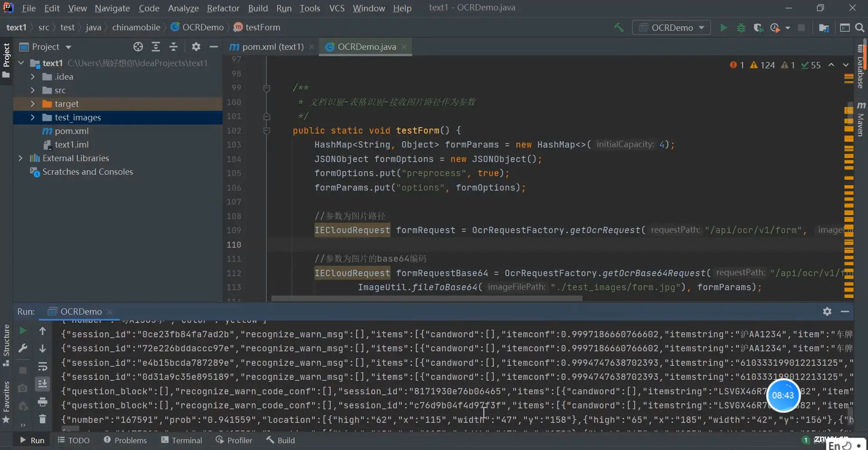Image resolution: width=868 pixels, height=450 pixels.
Task: Open Project Structure icon in toolbar
Action: point(824,28)
